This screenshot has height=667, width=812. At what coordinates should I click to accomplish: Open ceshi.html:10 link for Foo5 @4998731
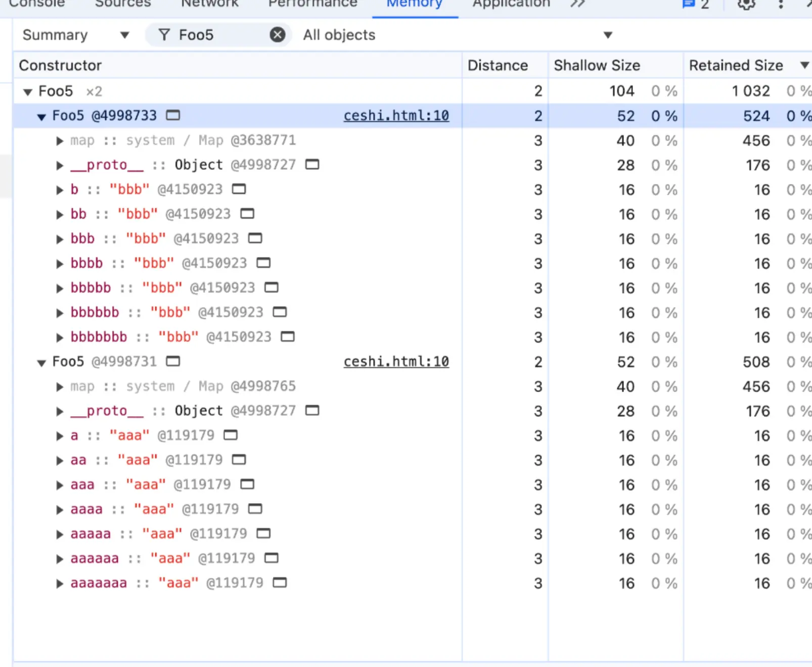coord(396,362)
